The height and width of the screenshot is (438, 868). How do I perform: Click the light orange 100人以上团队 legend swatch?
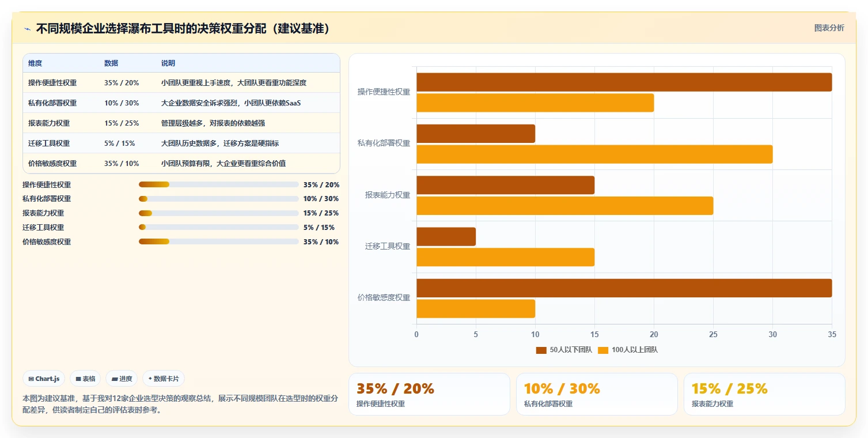[603, 350]
